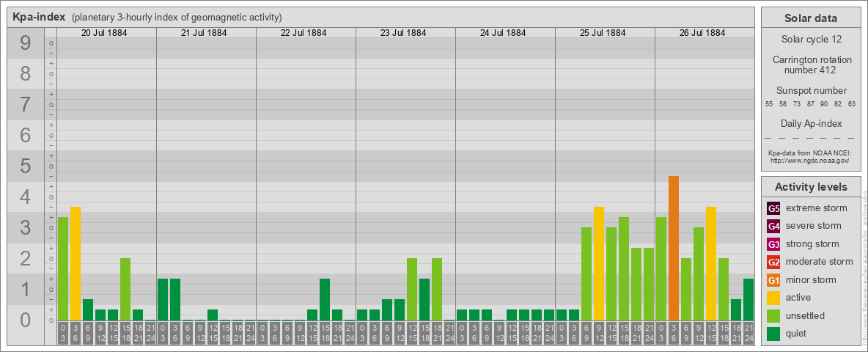The width and height of the screenshot is (868, 352).
Task: Click the 25 Jul 1884 date header
Action: (x=603, y=33)
